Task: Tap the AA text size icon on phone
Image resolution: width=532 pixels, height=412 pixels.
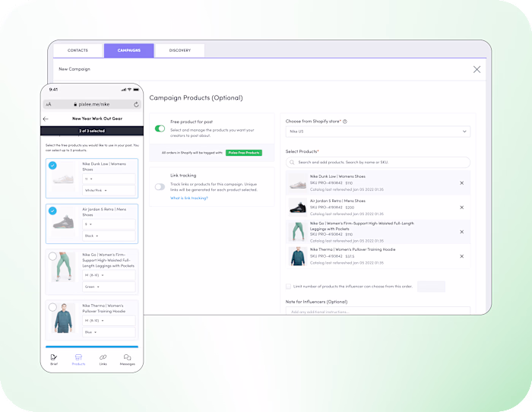Action: [49, 105]
